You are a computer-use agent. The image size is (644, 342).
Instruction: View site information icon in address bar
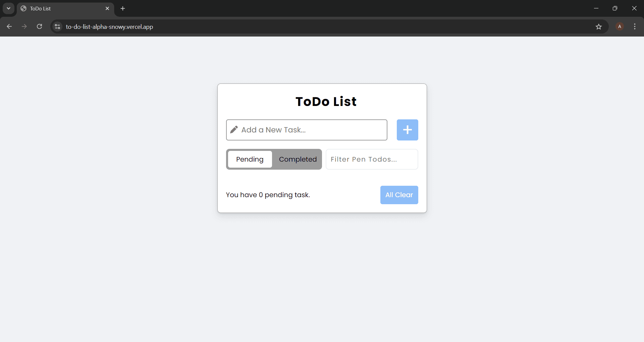click(57, 26)
